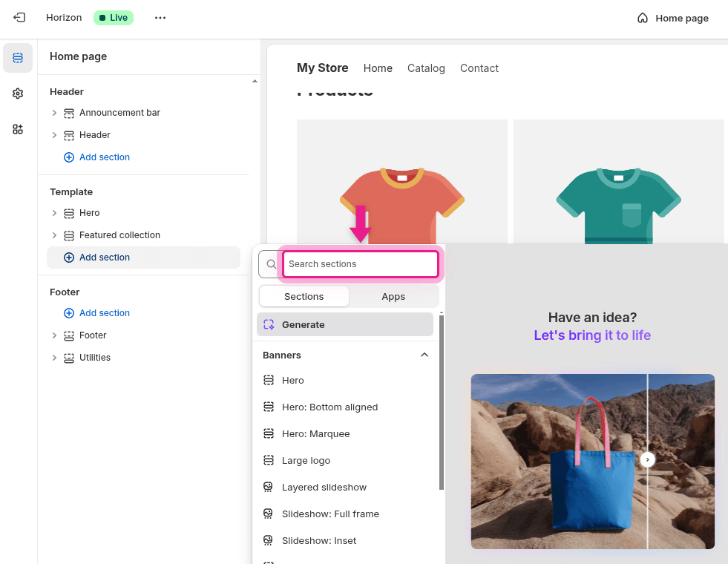Open the three-dot more actions menu
The image size is (728, 564).
pyautogui.click(x=160, y=18)
